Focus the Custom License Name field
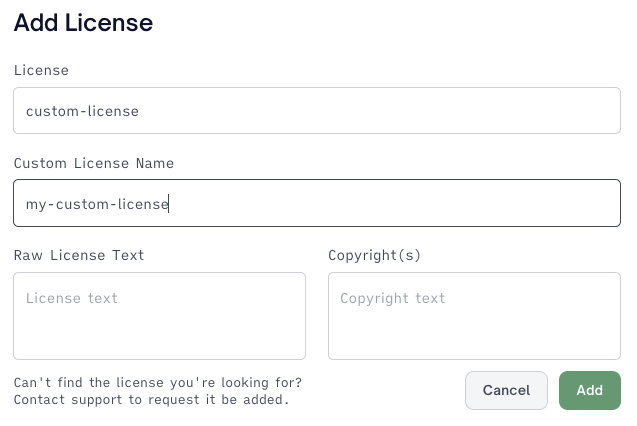Screen dimensions: 637x426 [x=316, y=203]
